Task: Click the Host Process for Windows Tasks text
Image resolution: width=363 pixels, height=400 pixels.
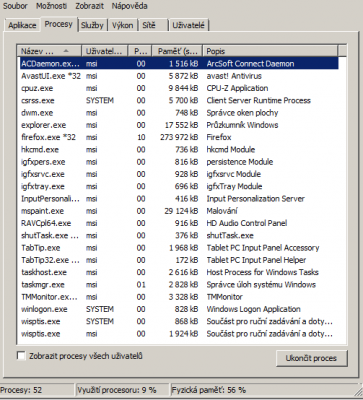Action: pos(262,273)
